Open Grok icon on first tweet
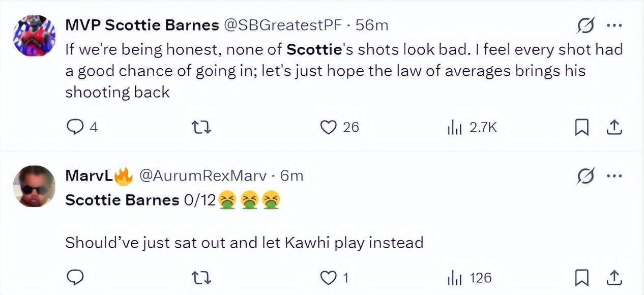Screen dimensions: 644x295 (586, 26)
